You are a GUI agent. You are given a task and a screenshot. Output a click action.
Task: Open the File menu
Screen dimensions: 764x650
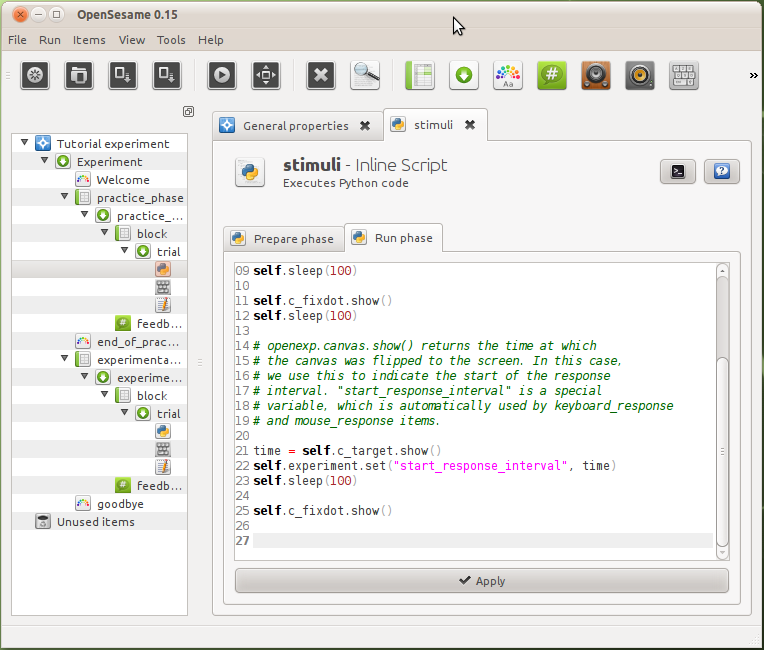17,40
